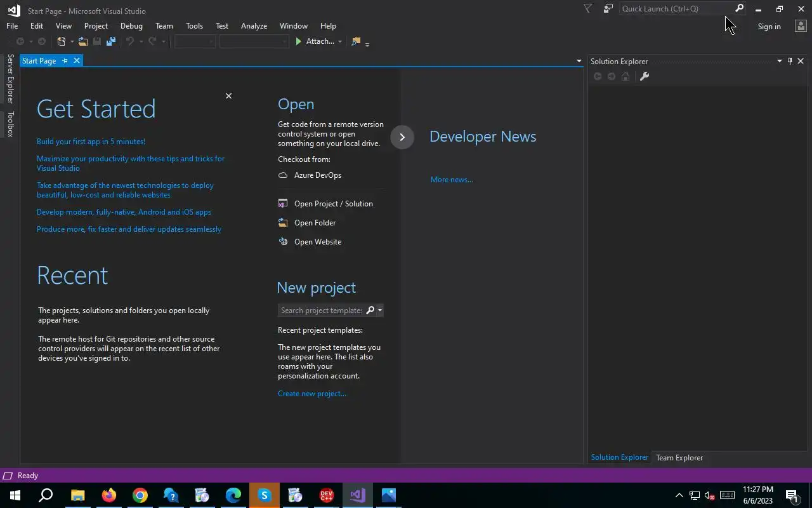Open File Explorer from taskbar
812x508 pixels.
pyautogui.click(x=77, y=495)
